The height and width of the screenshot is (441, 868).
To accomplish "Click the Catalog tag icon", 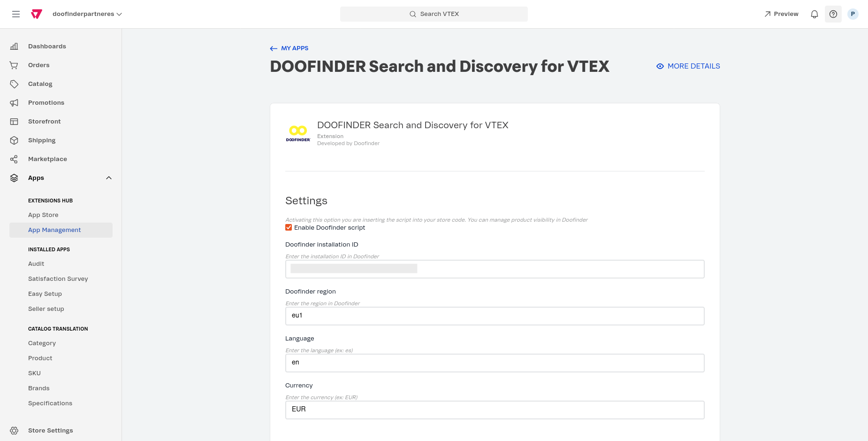I will pyautogui.click(x=14, y=84).
